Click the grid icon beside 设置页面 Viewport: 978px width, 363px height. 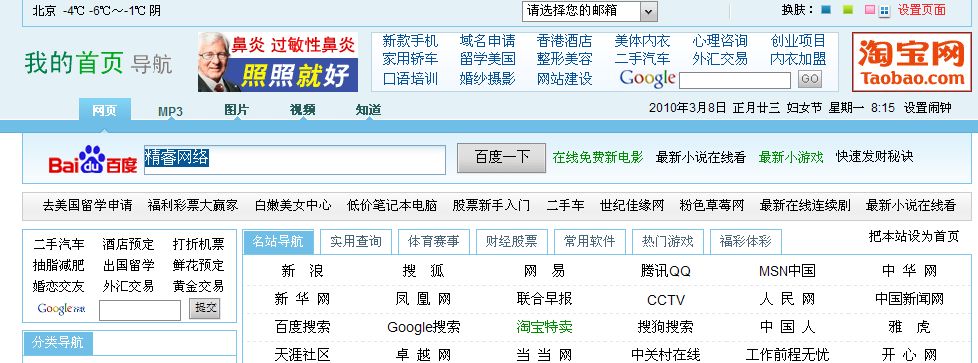[x=884, y=11]
